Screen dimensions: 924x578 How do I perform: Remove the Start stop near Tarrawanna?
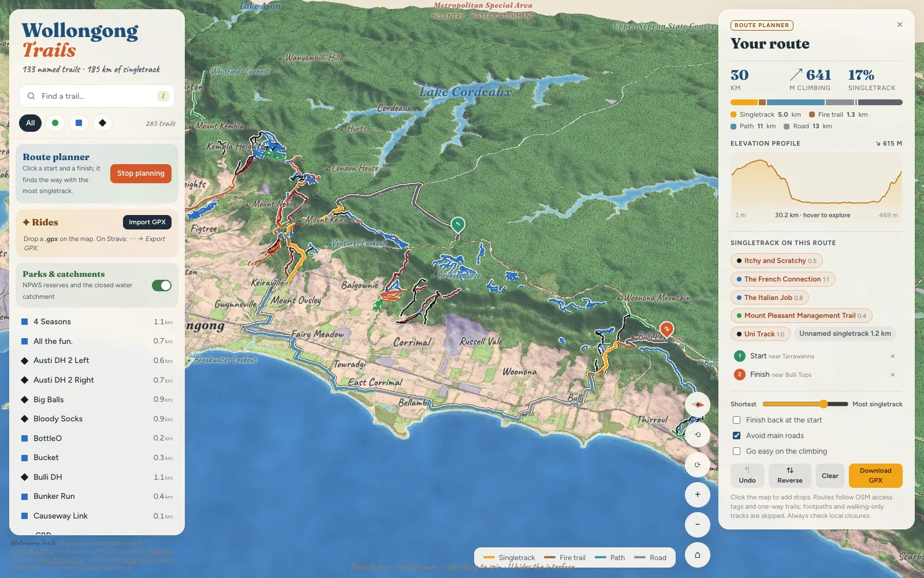(893, 356)
